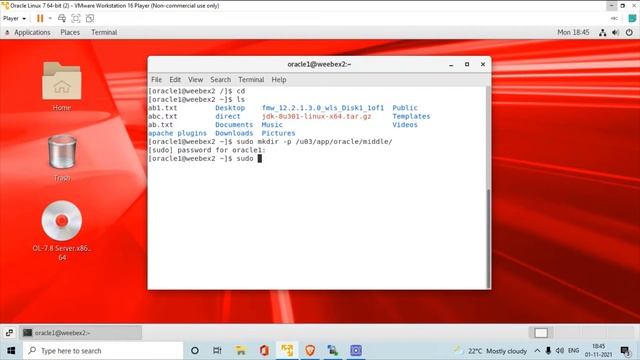The width and height of the screenshot is (640, 360).
Task: Open Brave browser from the taskbar
Action: click(x=310, y=351)
